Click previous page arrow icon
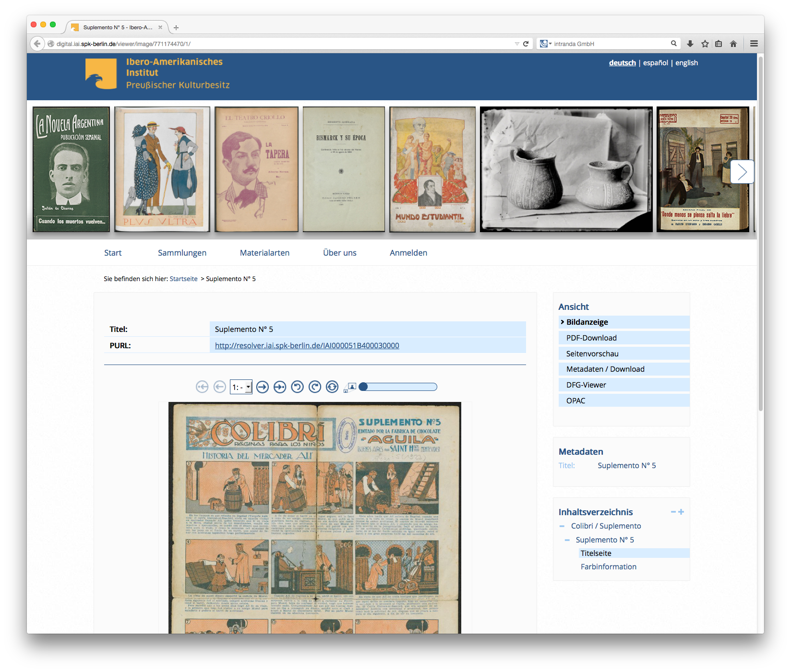Screen dimensions: 791x672 [220, 387]
